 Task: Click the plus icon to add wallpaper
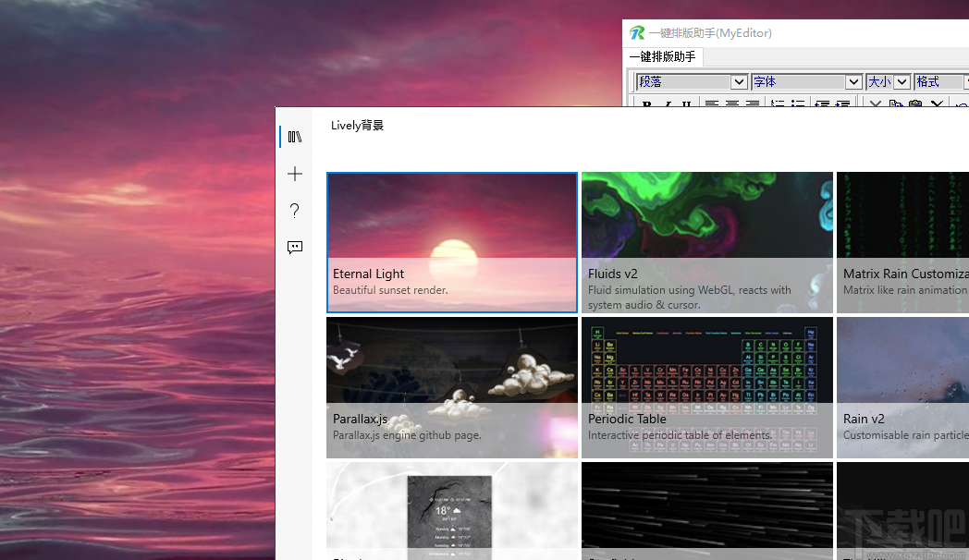pyautogui.click(x=295, y=174)
